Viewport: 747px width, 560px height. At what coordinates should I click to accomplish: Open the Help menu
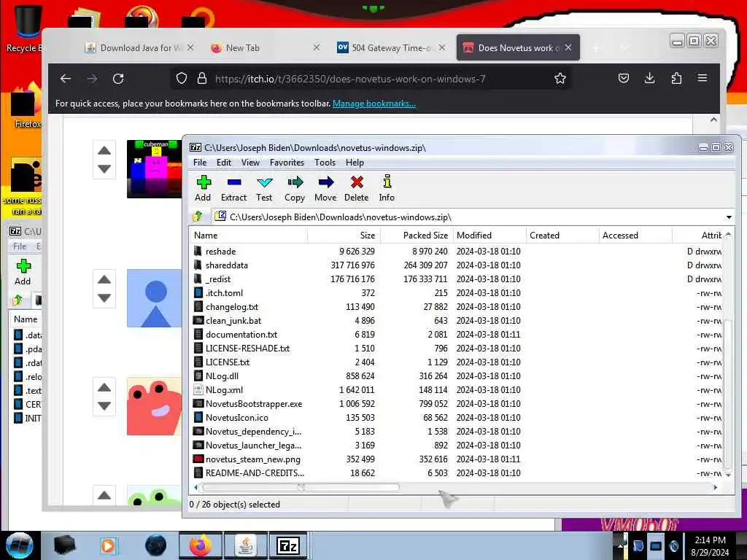point(355,163)
